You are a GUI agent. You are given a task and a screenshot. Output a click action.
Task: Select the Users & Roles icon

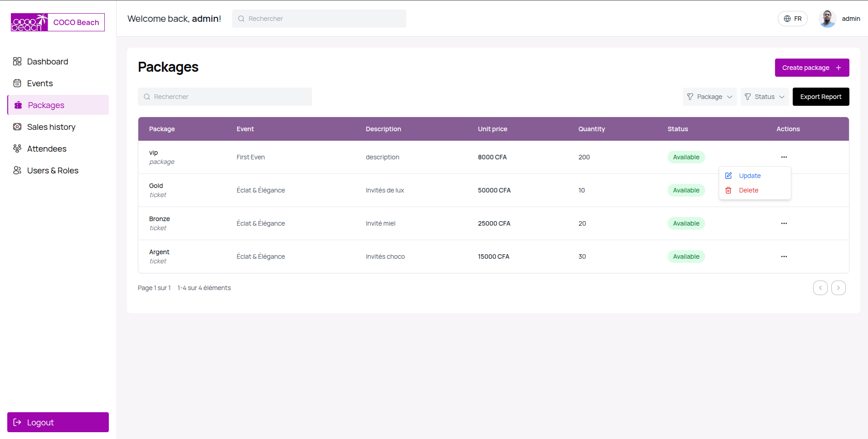pos(17,170)
